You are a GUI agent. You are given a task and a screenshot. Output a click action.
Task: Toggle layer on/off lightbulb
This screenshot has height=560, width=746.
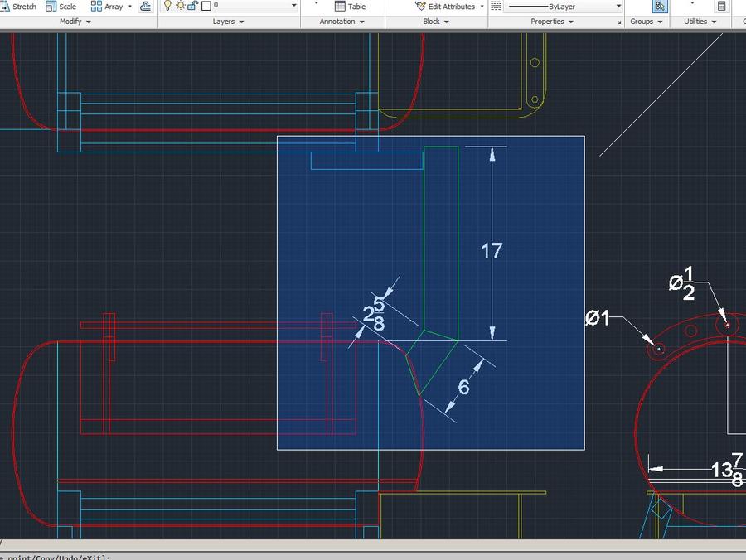(x=167, y=5)
